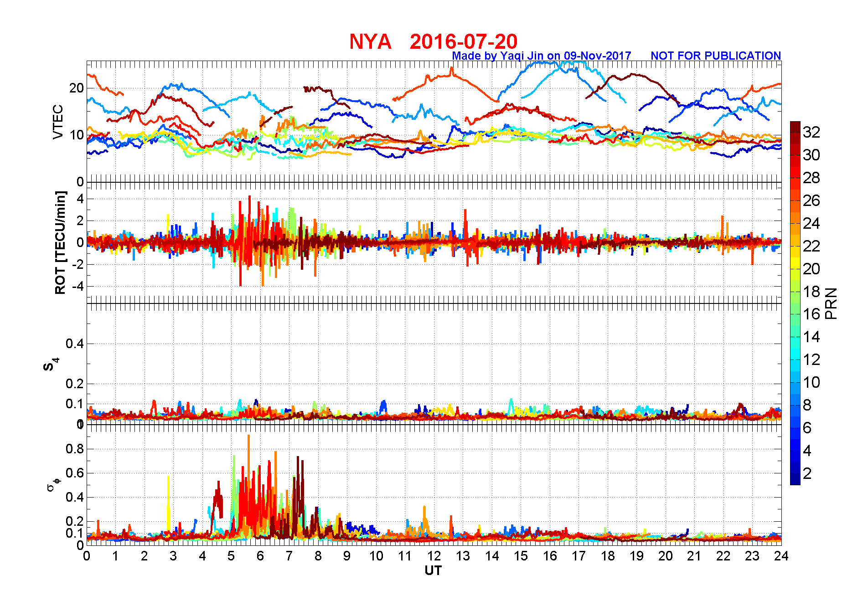Screen dimensions: 868x606
Task: Click the σφ y-axis tick label 0.8
Action: click(x=75, y=449)
